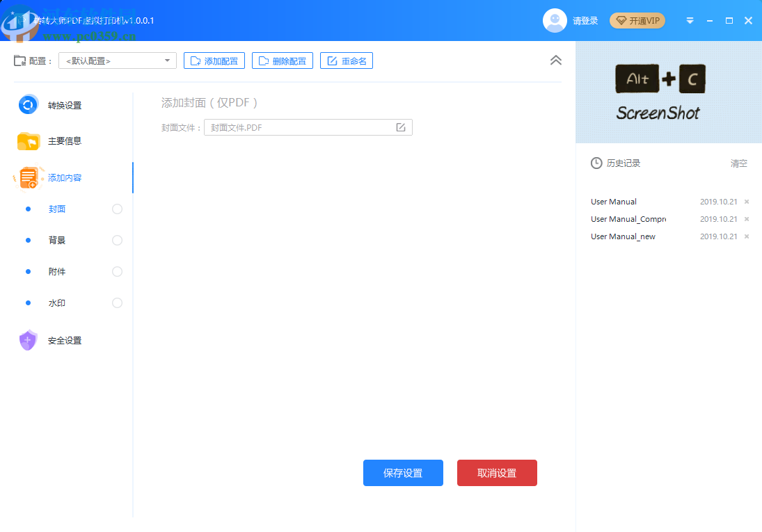Remove User Manual_new entry with its x
The image size is (762, 532).
coord(747,236)
